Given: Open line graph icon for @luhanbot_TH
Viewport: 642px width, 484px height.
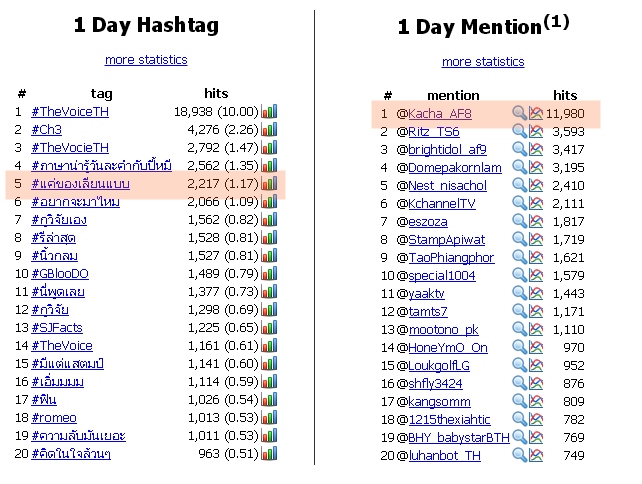Looking at the screenshot, I should point(536,455).
